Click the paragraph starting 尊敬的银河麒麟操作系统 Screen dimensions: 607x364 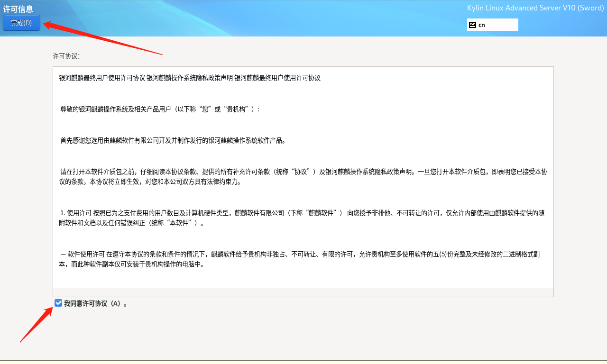(x=160, y=109)
